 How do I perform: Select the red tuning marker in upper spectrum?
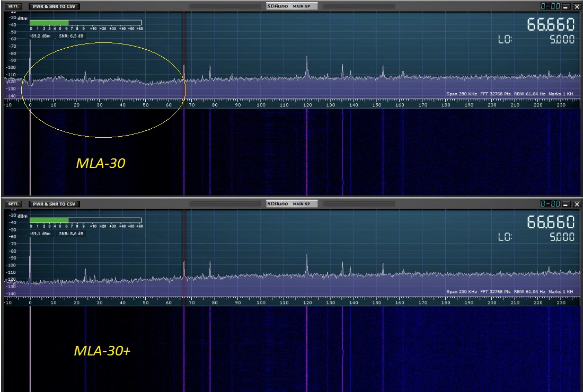(184, 56)
